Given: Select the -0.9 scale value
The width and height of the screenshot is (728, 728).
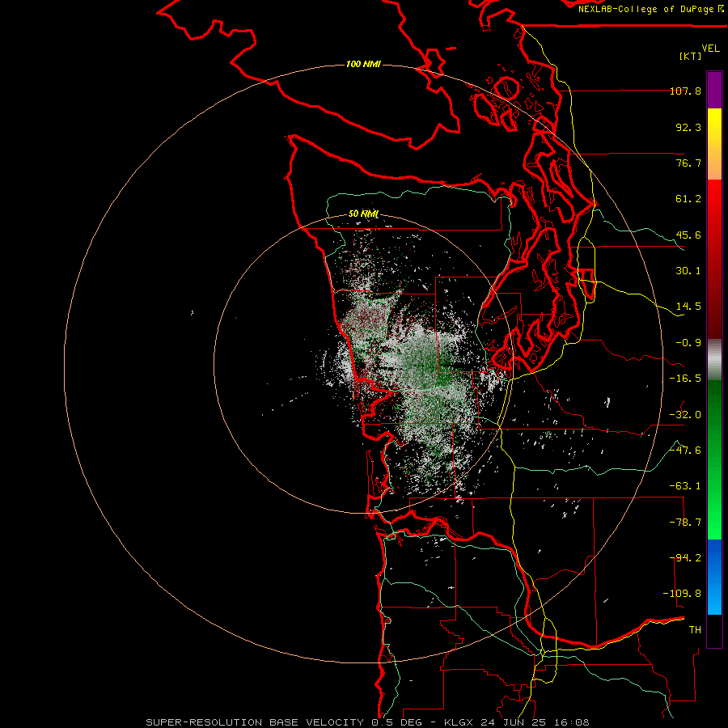Looking at the screenshot, I should (x=688, y=343).
